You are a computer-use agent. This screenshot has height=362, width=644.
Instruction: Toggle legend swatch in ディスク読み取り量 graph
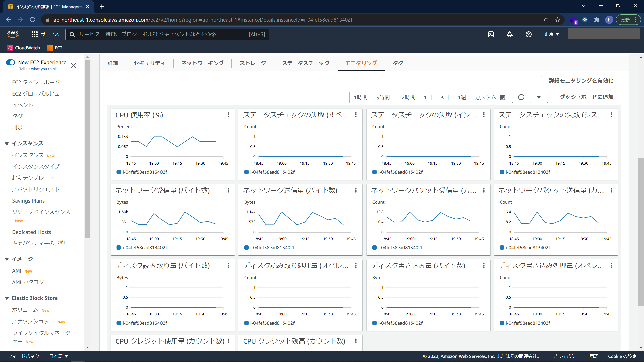pos(119,323)
